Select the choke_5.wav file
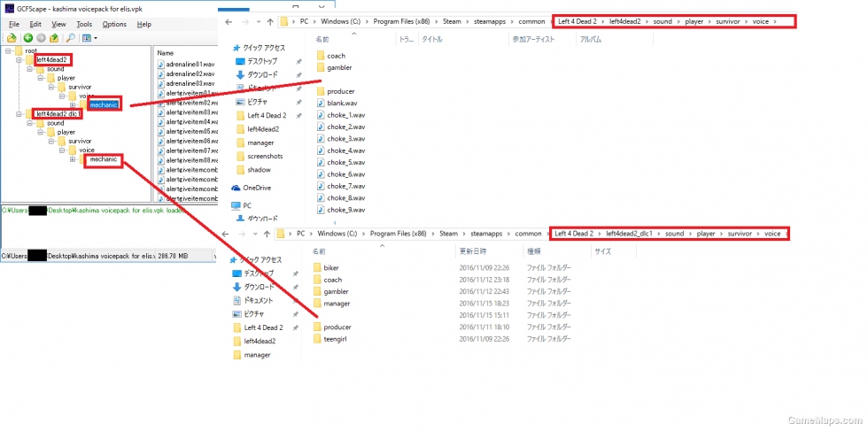Viewport: 868px width, 431px height. 345,162
